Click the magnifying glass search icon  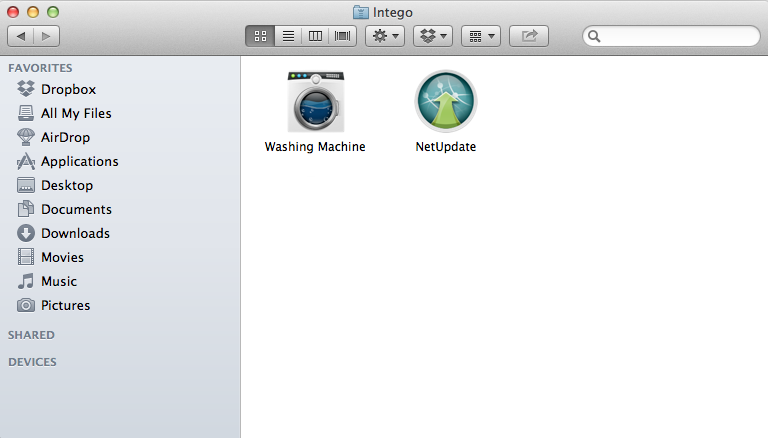(594, 36)
